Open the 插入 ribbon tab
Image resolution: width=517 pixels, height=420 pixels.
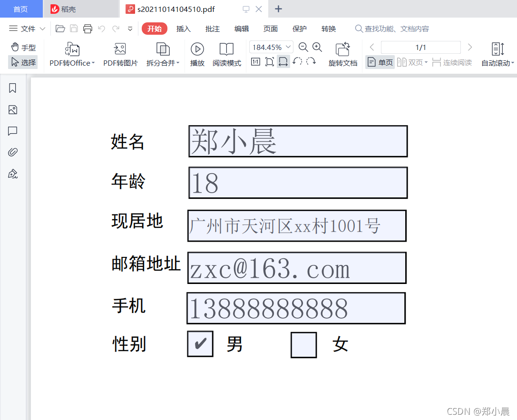click(183, 29)
